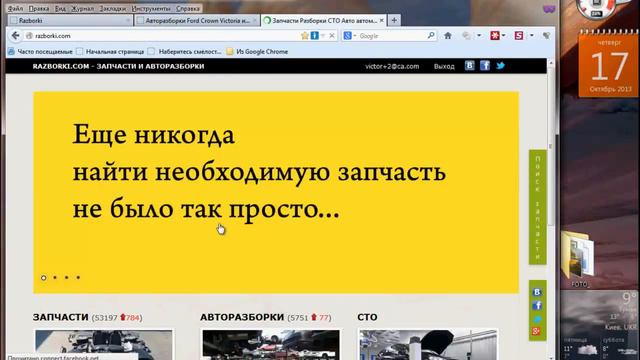
Task: Click the yellow banner slide
Action: point(276,192)
